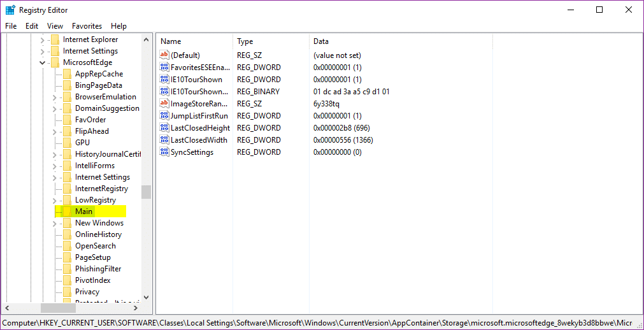Click the tree horizontal scrollbar right arrow

(x=137, y=308)
